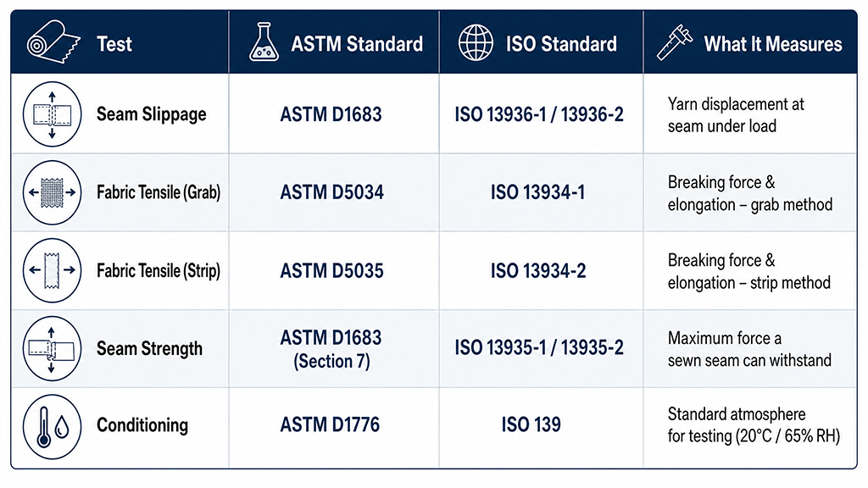Click the ISO 13936-1 / 13936-2 cell
Image resolution: width=868 pixels, height=488 pixels.
(542, 114)
